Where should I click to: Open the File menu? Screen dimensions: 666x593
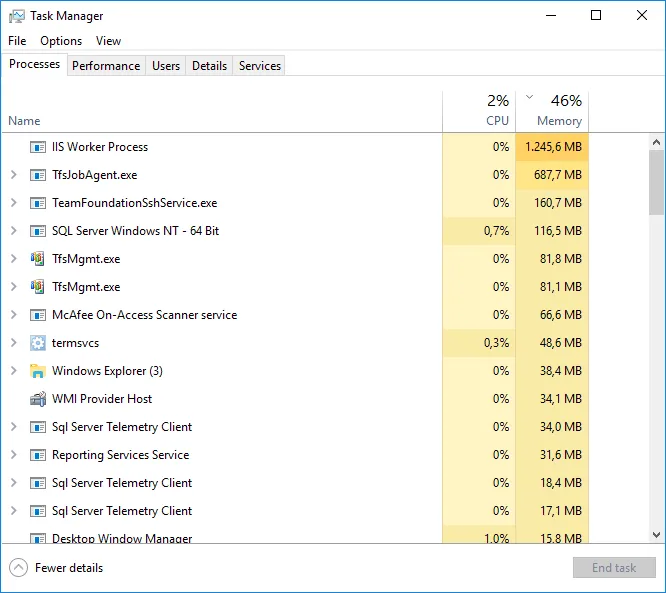click(x=17, y=41)
